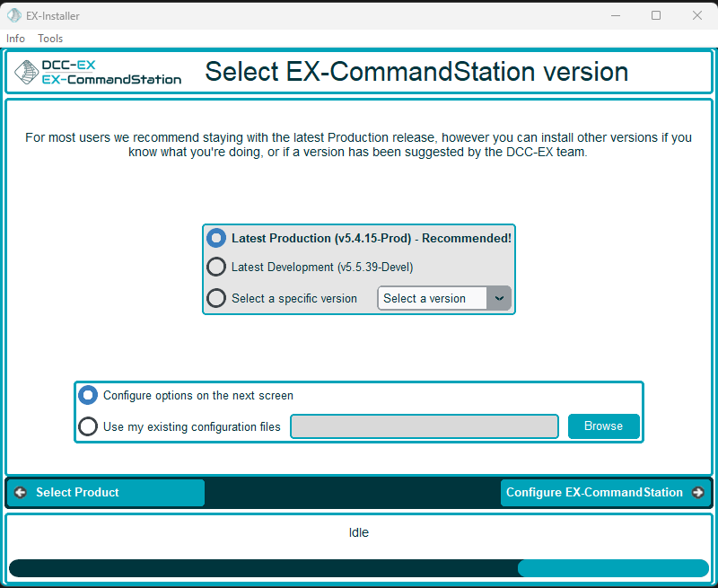
Task: Select Latest Production v5.4.15-Prod radio button
Action: click(216, 238)
